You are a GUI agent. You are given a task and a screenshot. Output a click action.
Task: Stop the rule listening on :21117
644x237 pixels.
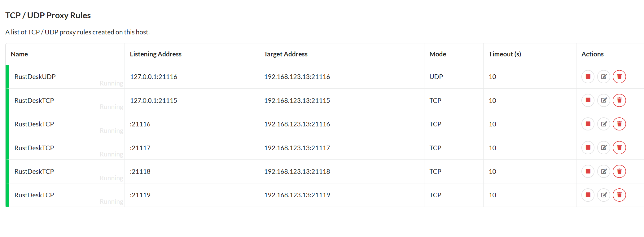588,148
